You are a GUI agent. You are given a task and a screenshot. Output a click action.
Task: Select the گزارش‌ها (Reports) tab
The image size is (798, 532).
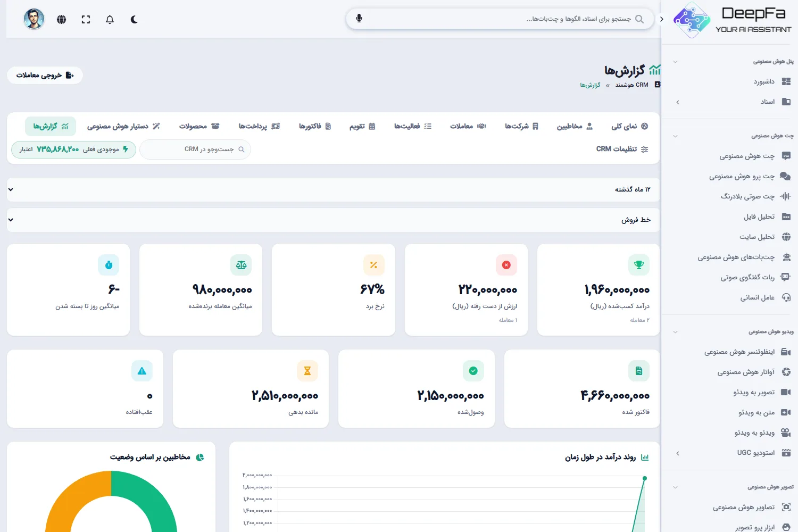(51, 126)
